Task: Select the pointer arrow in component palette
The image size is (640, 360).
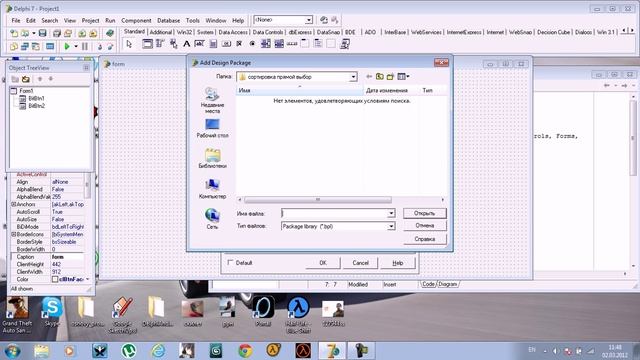Action: tap(129, 44)
